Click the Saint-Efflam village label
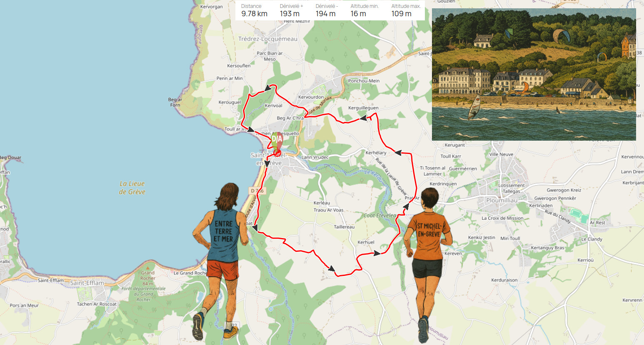 [x=87, y=283]
